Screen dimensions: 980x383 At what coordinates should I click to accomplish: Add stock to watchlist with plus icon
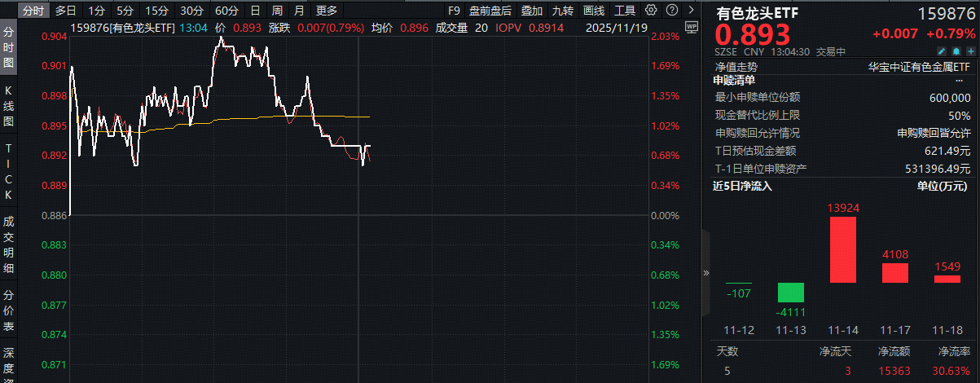(970, 51)
